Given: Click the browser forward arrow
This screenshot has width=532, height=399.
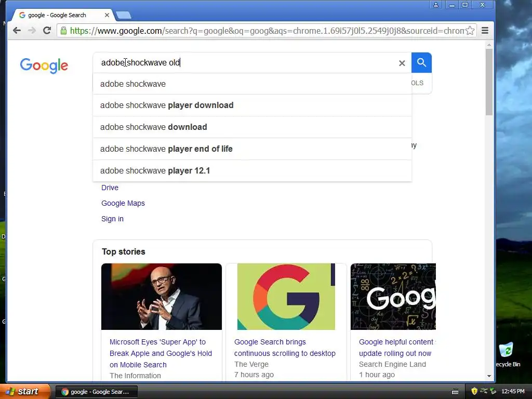Looking at the screenshot, I should tap(32, 31).
